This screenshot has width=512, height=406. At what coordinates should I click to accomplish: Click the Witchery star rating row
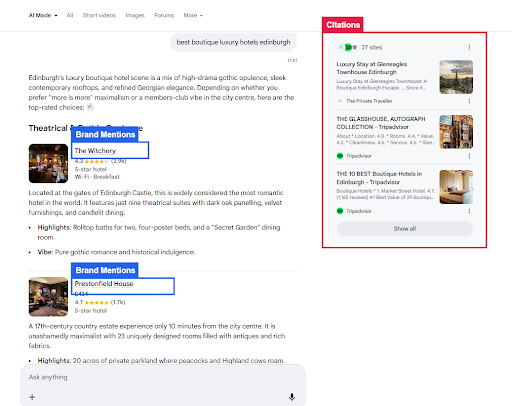click(x=100, y=161)
